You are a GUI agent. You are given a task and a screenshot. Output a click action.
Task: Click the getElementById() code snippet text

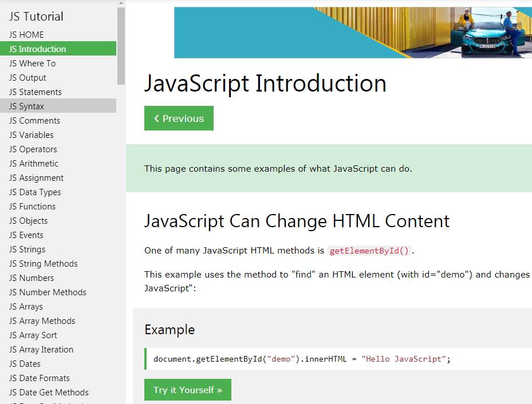(369, 251)
